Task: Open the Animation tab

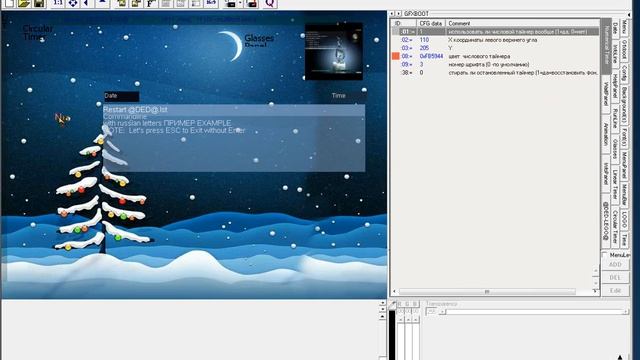Action: point(607,135)
